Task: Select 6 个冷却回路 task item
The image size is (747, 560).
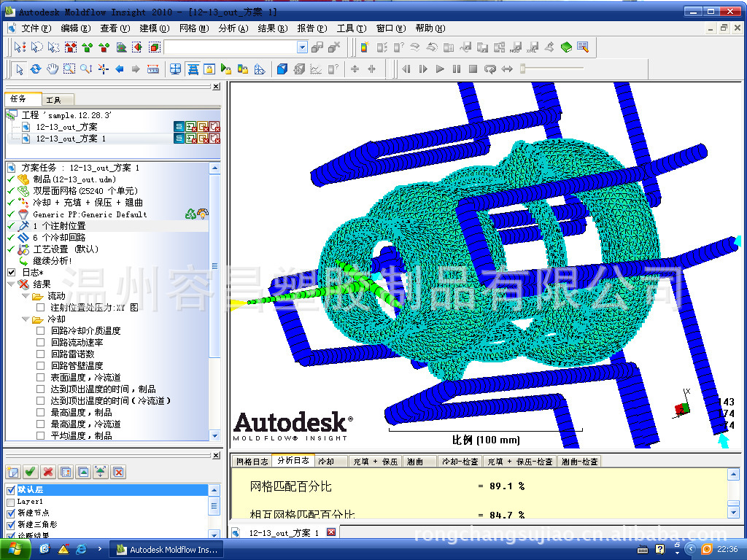Action: pyautogui.click(x=59, y=238)
